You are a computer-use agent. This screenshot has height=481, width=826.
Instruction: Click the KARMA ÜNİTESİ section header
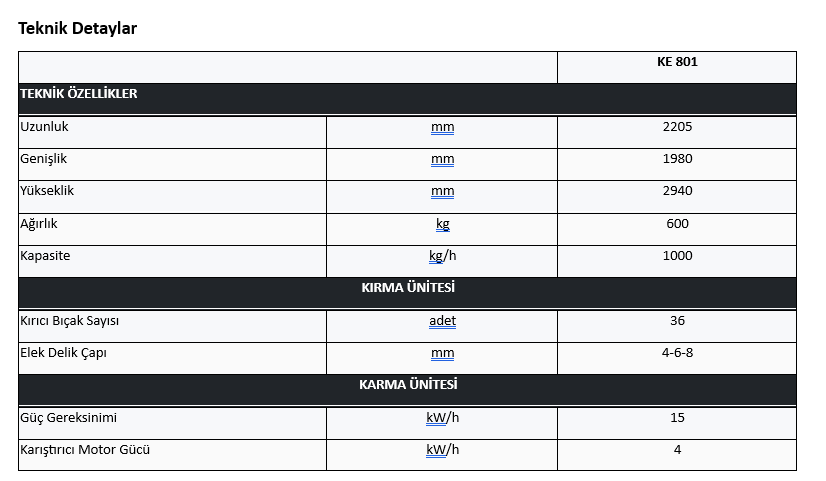(408, 385)
